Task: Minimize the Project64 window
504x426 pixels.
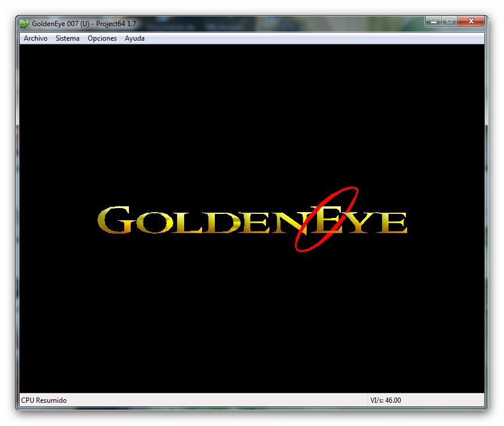Action: [434, 22]
